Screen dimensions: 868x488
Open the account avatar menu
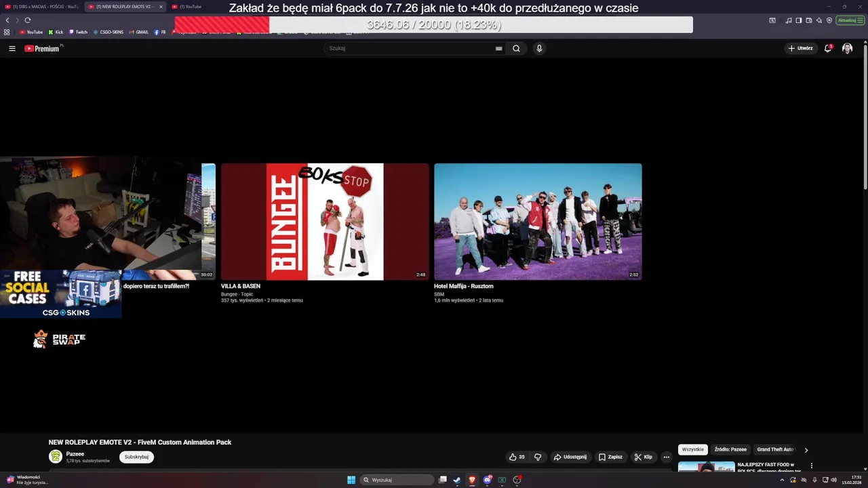[x=847, y=48]
